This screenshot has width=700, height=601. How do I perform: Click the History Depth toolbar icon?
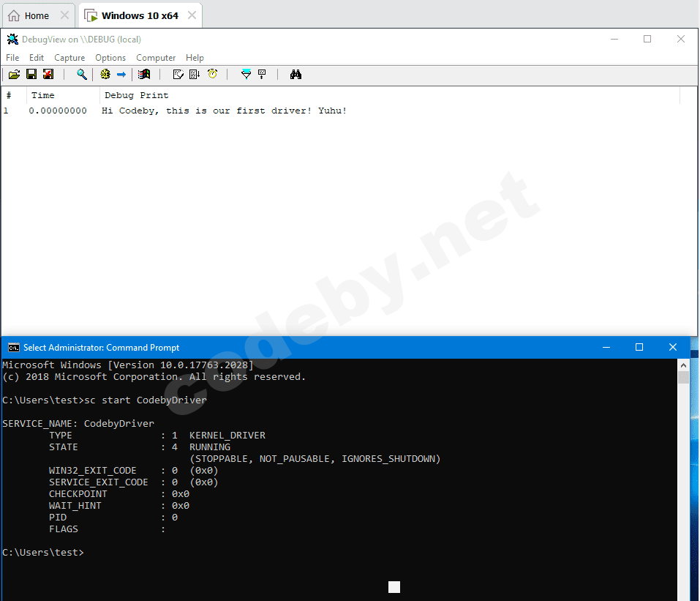[x=262, y=74]
